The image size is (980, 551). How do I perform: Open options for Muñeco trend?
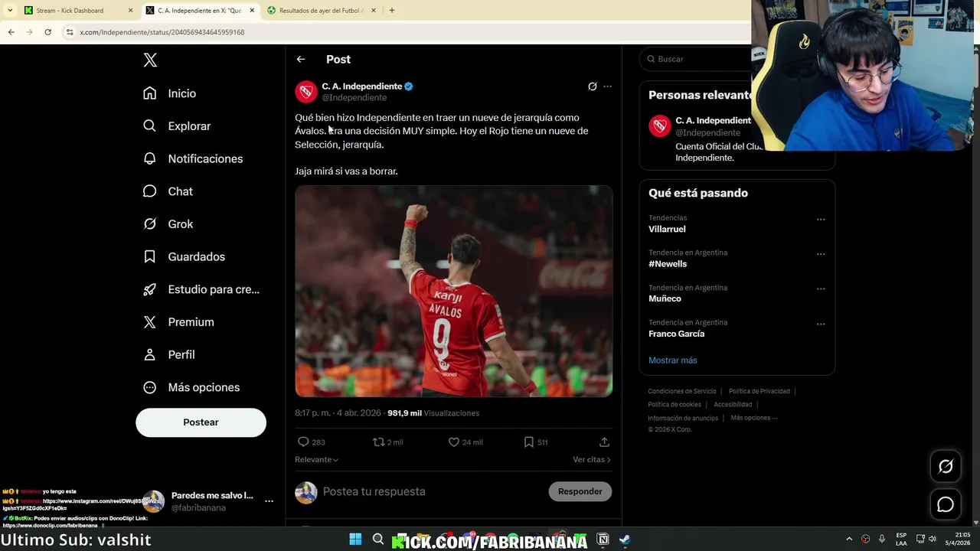click(x=821, y=289)
